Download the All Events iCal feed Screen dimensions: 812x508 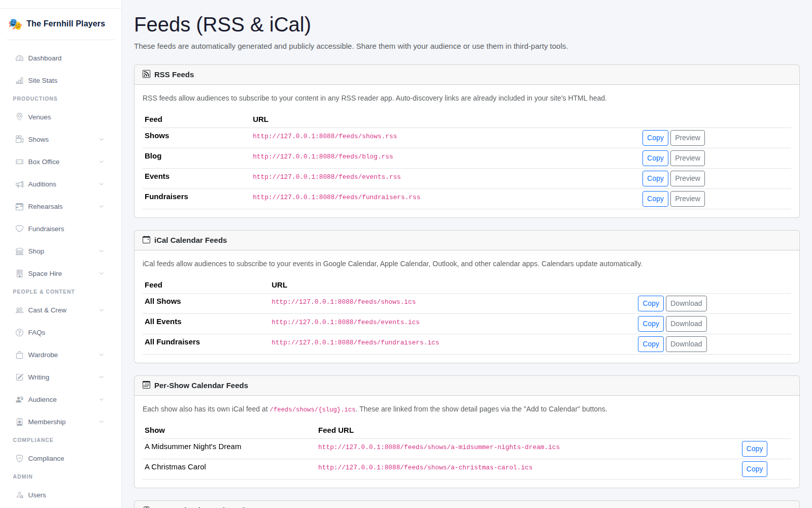click(x=686, y=324)
